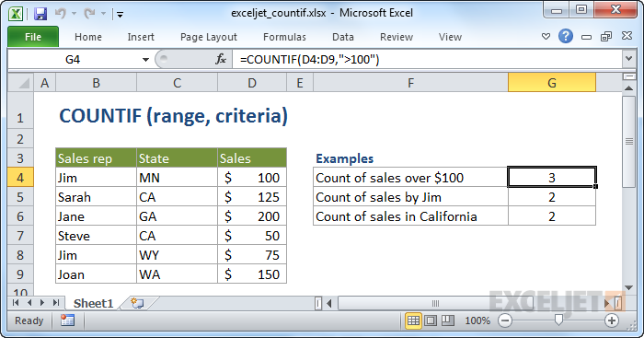The width and height of the screenshot is (644, 338).
Task: Select the Count of sales in California label
Action: [x=410, y=216]
